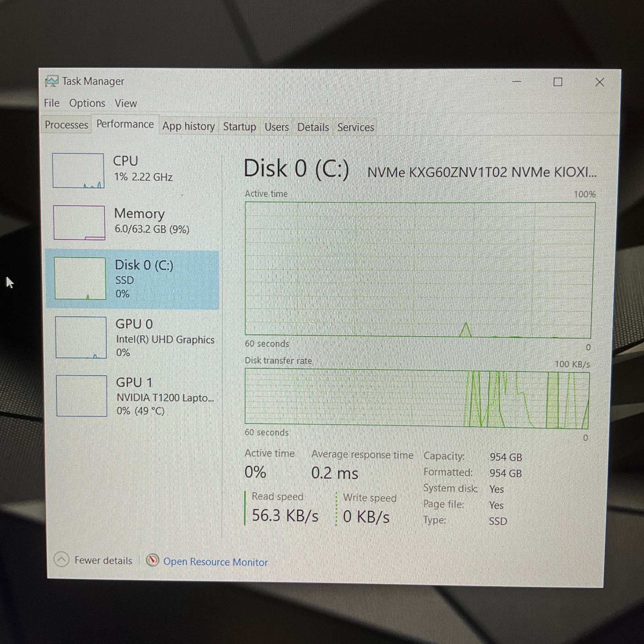The height and width of the screenshot is (644, 644).
Task: Select GPU 1 NVIDIA T1200 entry
Action: coord(134,396)
